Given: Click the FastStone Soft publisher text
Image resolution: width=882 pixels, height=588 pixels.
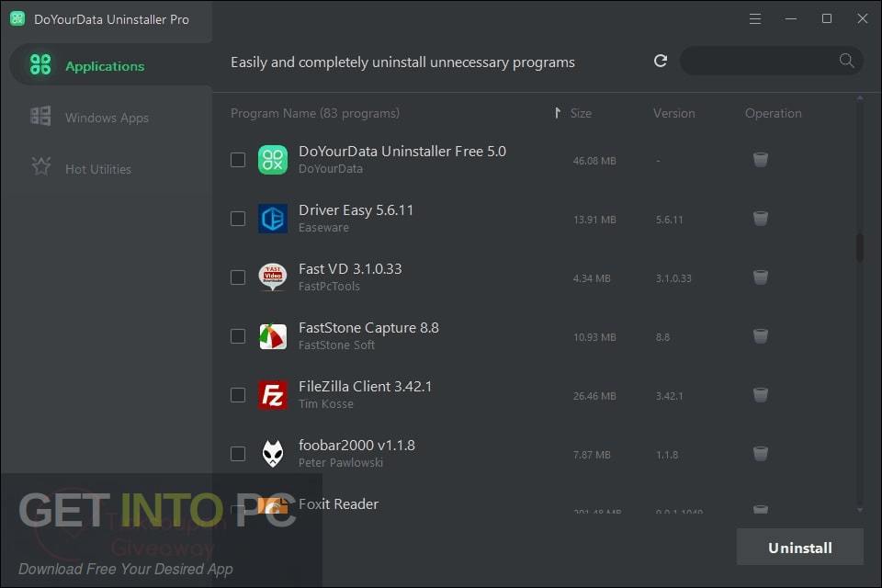Looking at the screenshot, I should coord(336,345).
